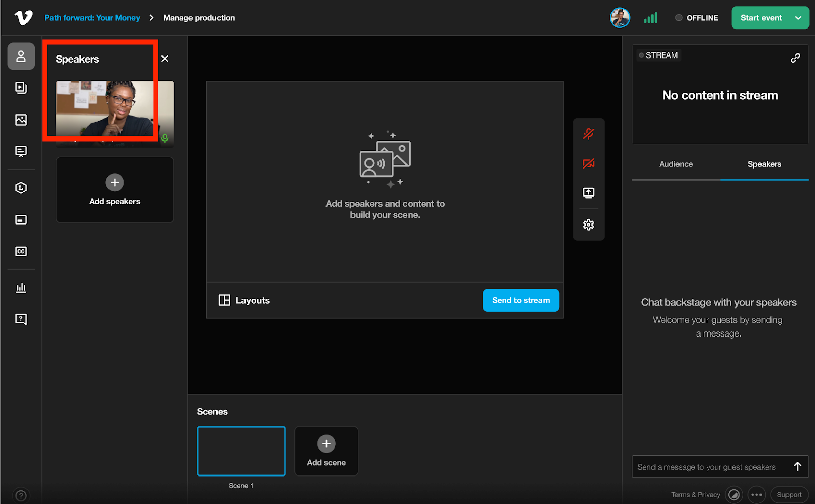Image resolution: width=815 pixels, height=504 pixels.
Task: Toggle the muted microphone button
Action: [588, 134]
